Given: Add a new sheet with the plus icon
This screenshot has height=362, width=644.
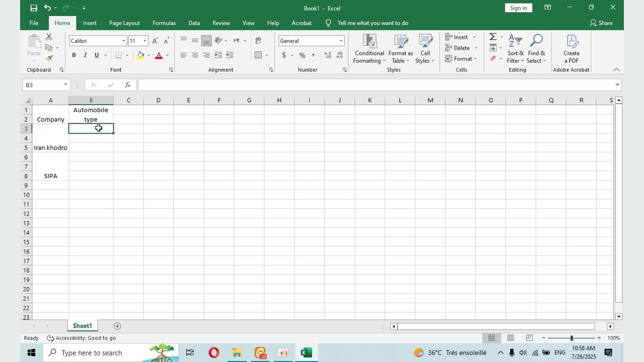Looking at the screenshot, I should [x=117, y=326].
